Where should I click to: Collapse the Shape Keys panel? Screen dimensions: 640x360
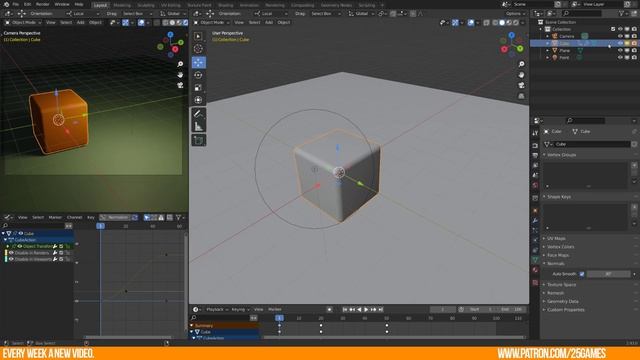point(558,197)
